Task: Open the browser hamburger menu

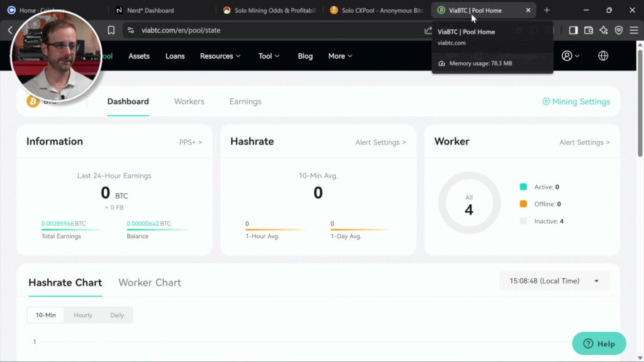Action: tap(634, 30)
